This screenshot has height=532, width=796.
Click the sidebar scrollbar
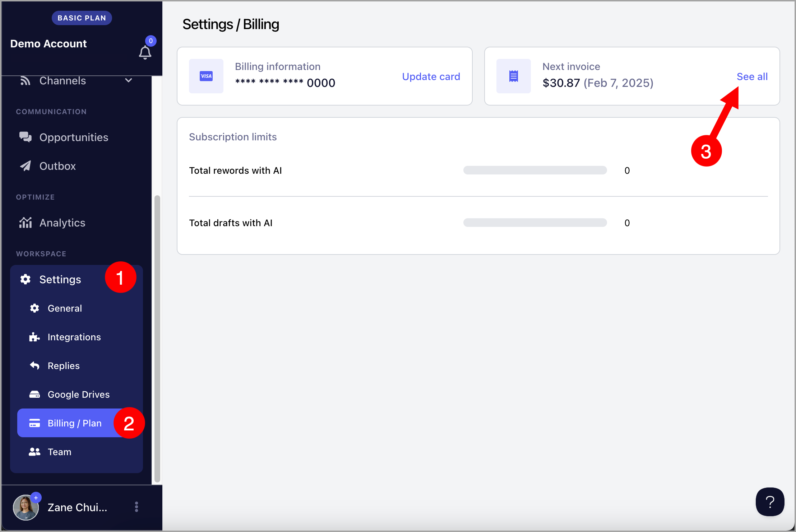point(157,339)
